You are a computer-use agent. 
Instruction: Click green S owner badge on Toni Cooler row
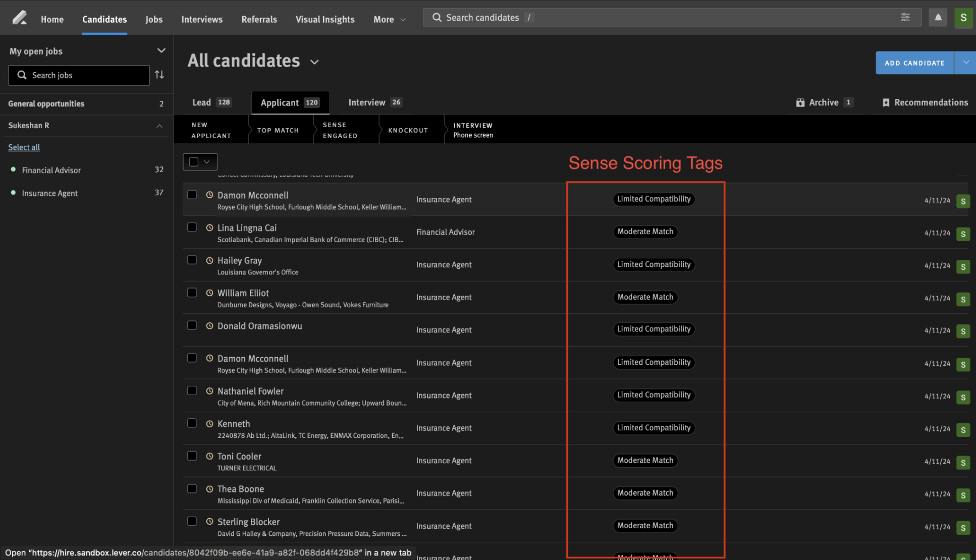click(x=963, y=462)
